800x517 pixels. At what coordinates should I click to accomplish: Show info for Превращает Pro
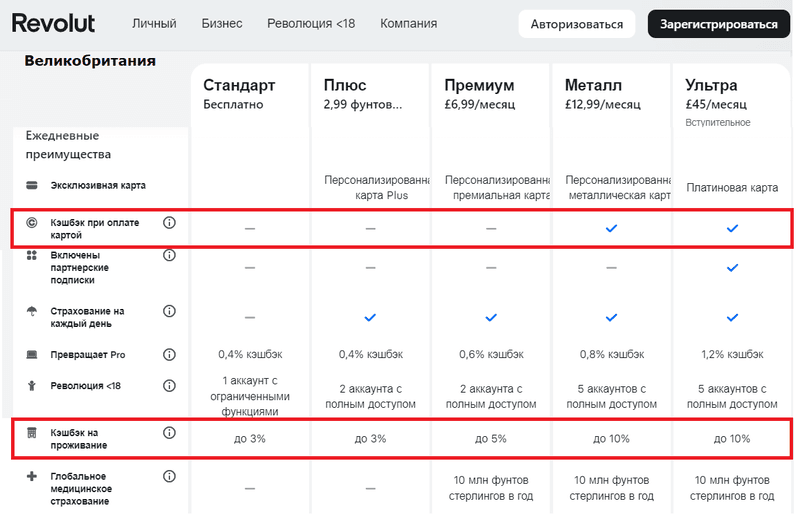pos(169,355)
